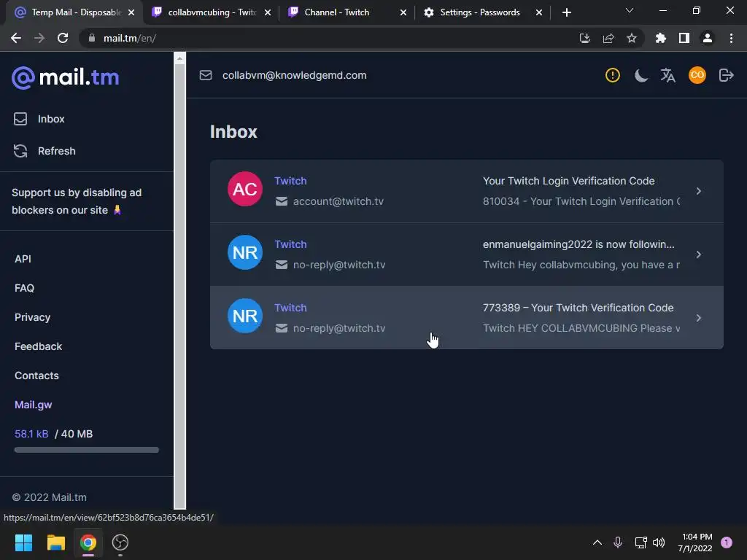The width and height of the screenshot is (747, 560).
Task: Close the Settings - Passwords tab
Action: [x=539, y=12]
